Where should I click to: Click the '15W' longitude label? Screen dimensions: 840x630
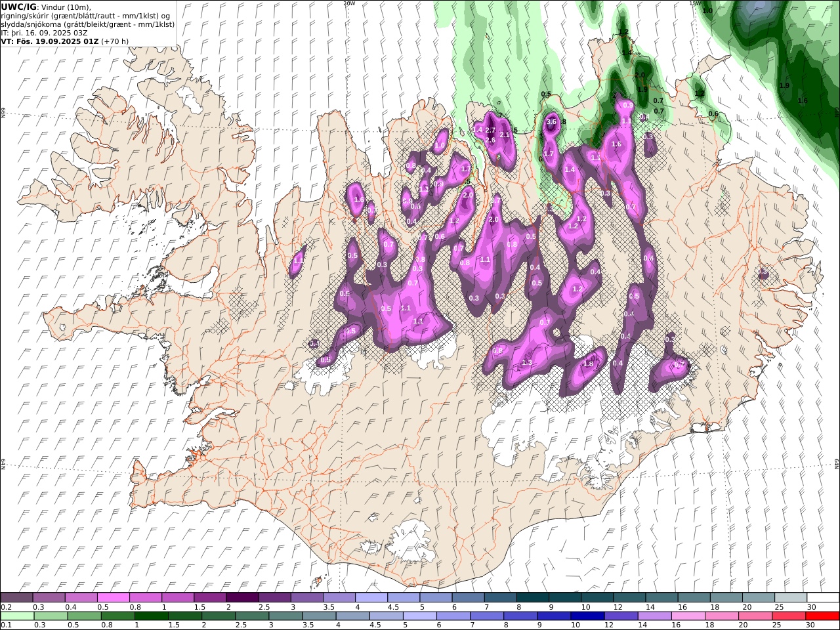[x=695, y=3]
